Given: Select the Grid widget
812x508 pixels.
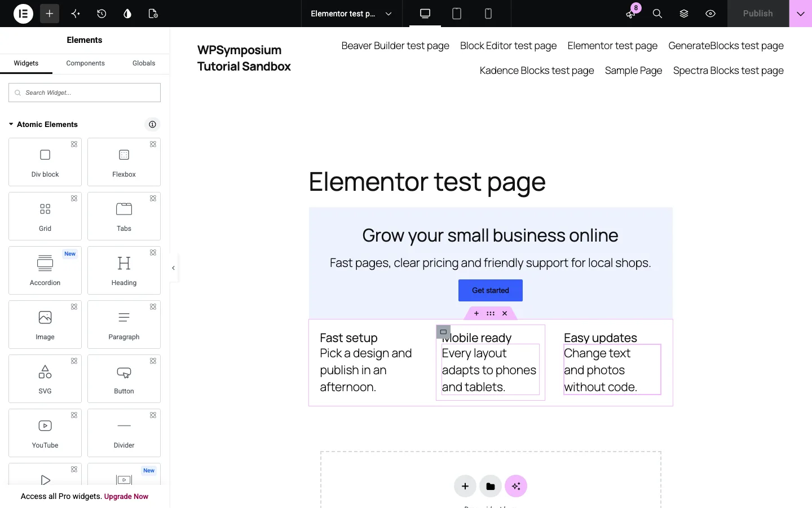Looking at the screenshot, I should [x=45, y=216].
